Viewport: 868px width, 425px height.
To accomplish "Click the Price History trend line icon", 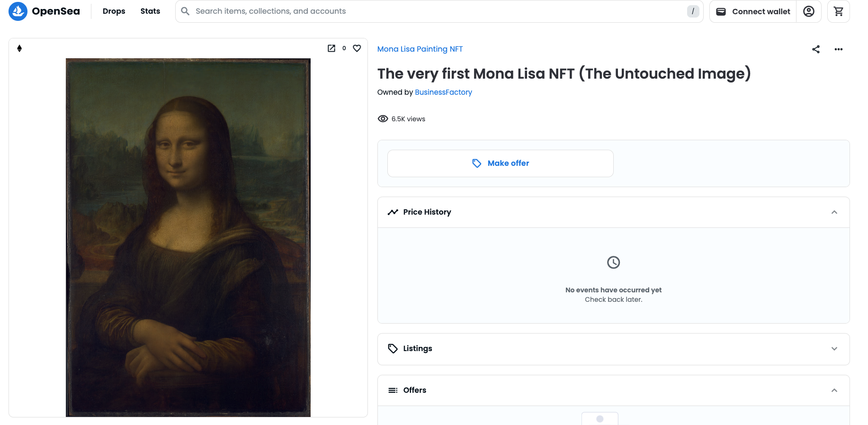I will (393, 212).
